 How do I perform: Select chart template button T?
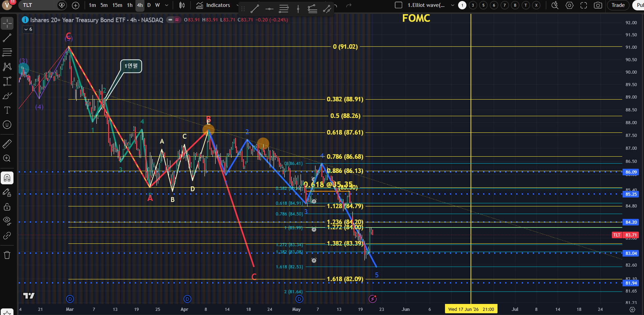point(526,5)
